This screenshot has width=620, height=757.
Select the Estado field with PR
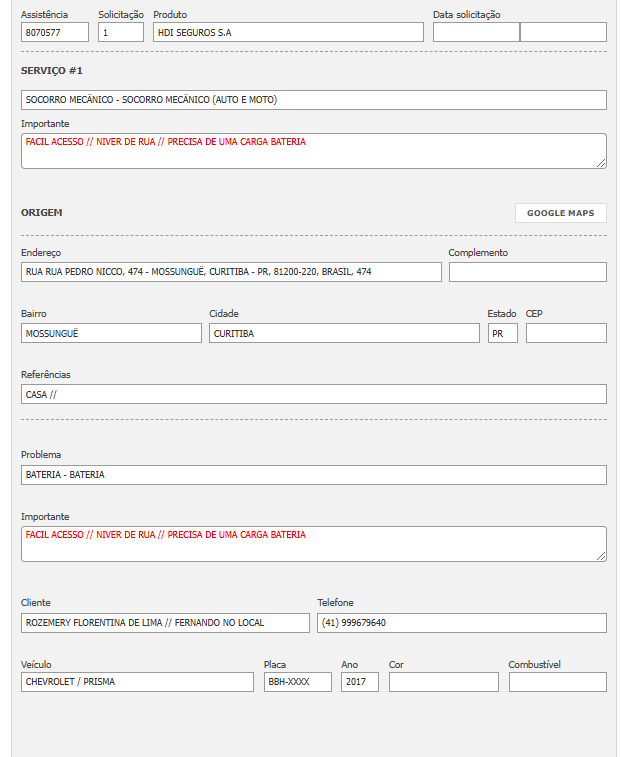(502, 333)
